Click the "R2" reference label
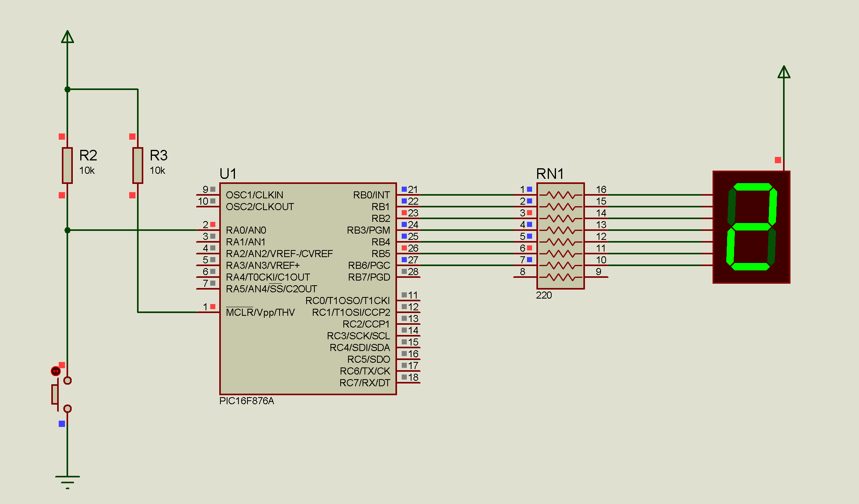The height and width of the screenshot is (504, 859). coord(88,155)
